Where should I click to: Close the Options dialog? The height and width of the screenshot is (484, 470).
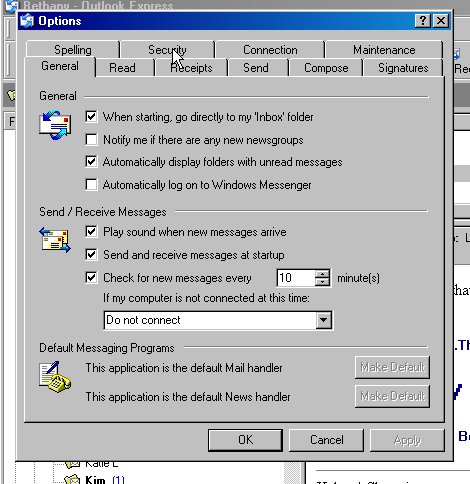[x=441, y=21]
